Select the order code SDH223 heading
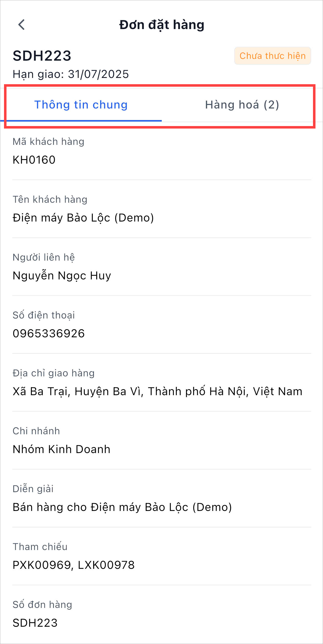323x644 pixels. tap(42, 56)
